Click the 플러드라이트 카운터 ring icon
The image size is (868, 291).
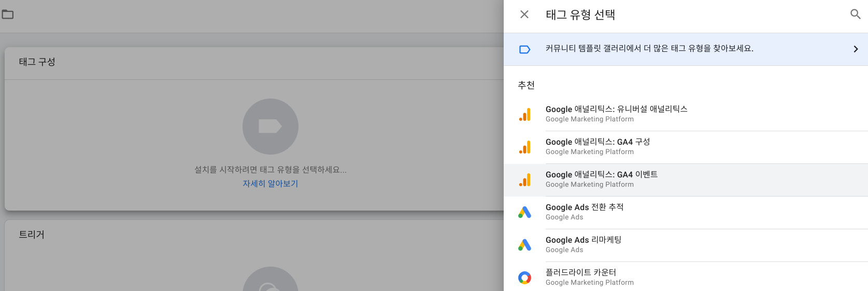[x=524, y=278]
